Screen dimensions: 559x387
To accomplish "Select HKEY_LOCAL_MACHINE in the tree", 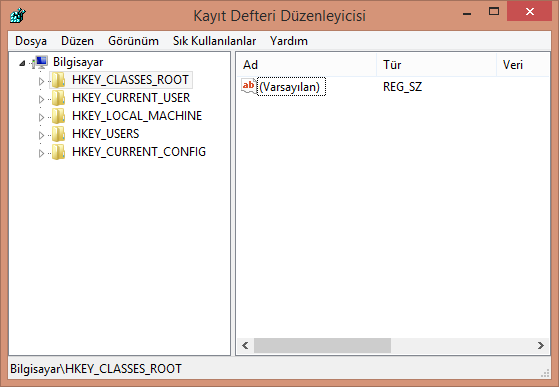I will (x=137, y=116).
